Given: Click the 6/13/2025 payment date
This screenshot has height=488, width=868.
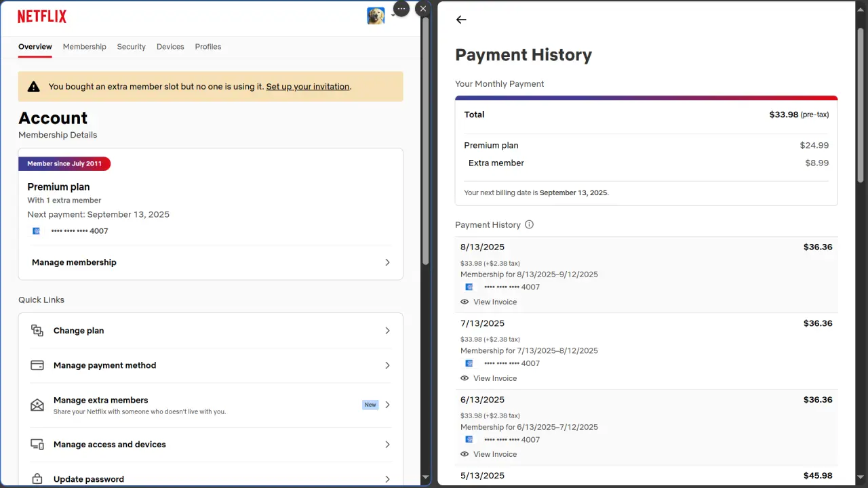Looking at the screenshot, I should coord(482,399).
